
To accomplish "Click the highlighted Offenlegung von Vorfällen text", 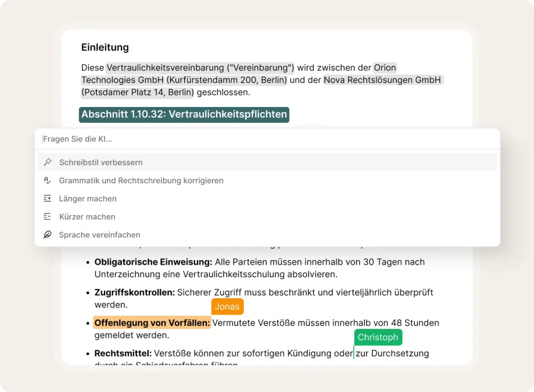I will (x=152, y=322).
